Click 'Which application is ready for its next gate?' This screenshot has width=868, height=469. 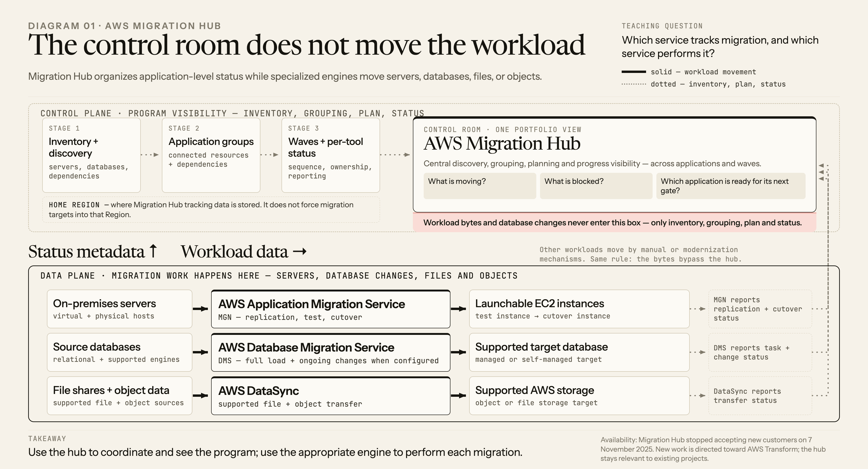(731, 186)
